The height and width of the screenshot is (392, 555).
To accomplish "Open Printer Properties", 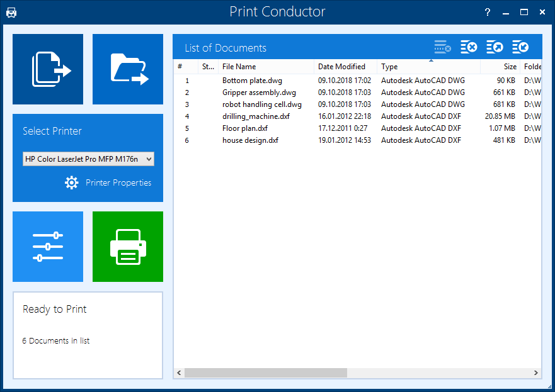I will [x=108, y=183].
